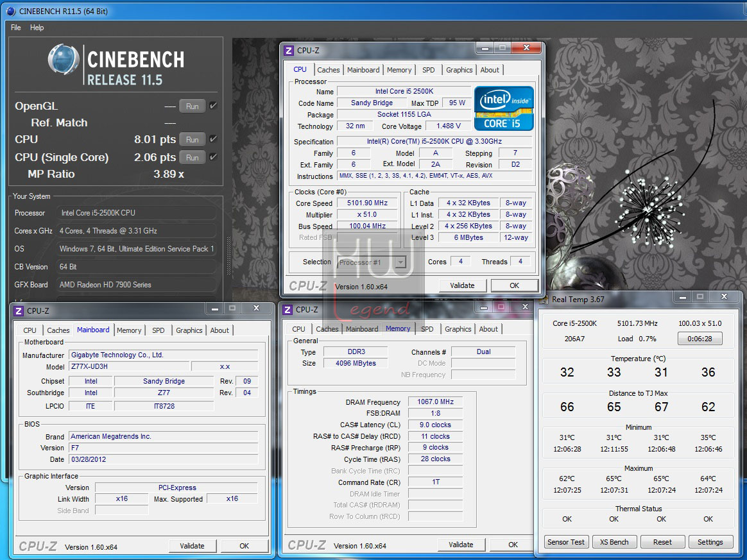Click the Z icon of Memory CPU-Z window

pyautogui.click(x=288, y=310)
